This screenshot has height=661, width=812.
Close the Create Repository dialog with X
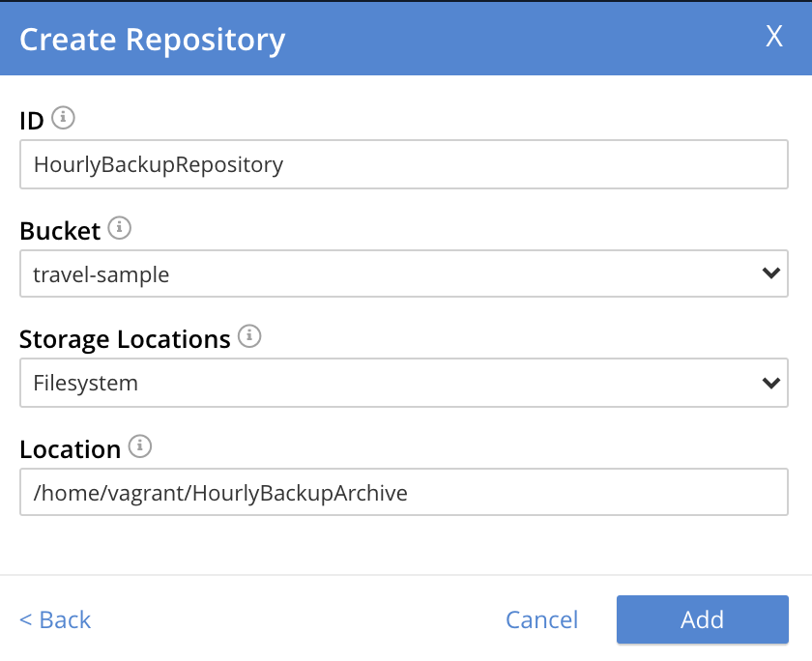774,37
